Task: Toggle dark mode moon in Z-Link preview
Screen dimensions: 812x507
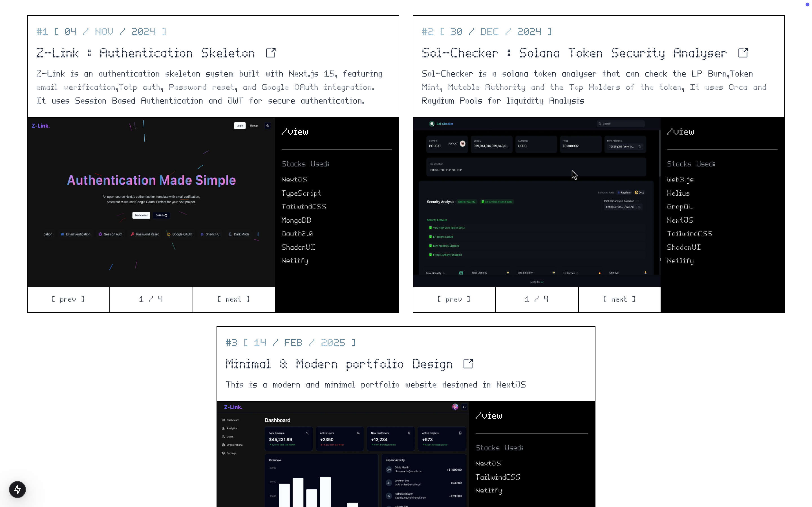Action: 267,126
